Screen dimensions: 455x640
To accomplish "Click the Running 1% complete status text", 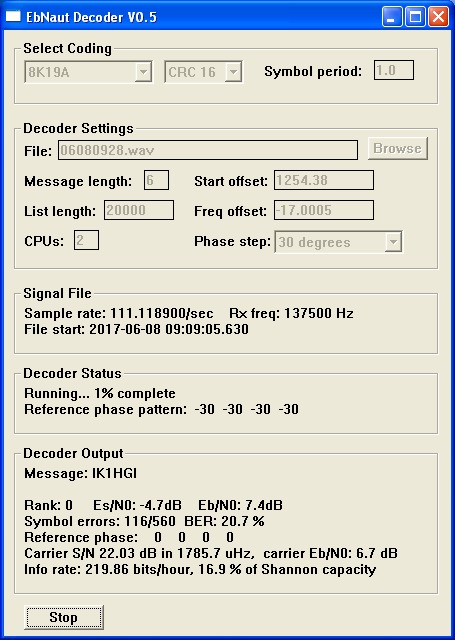I will [x=100, y=393].
